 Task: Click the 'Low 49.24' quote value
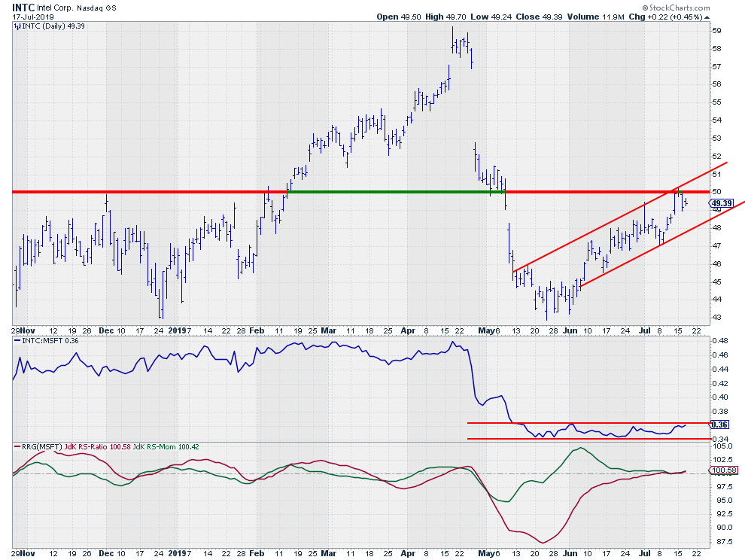pos(491,17)
